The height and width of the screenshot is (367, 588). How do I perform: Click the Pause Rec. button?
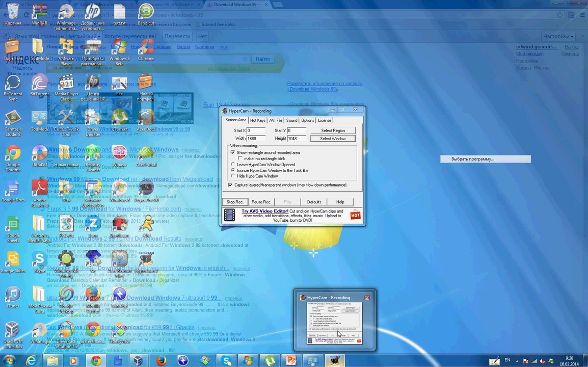point(261,202)
